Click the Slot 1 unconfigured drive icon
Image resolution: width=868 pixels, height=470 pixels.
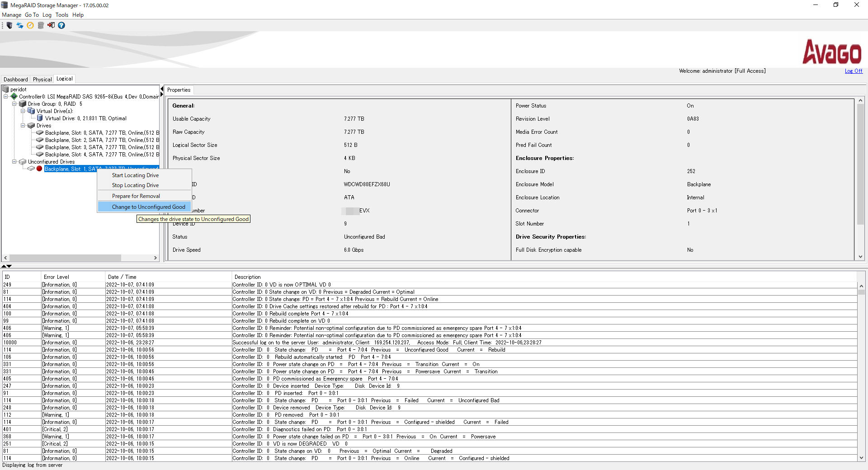[x=31, y=169]
